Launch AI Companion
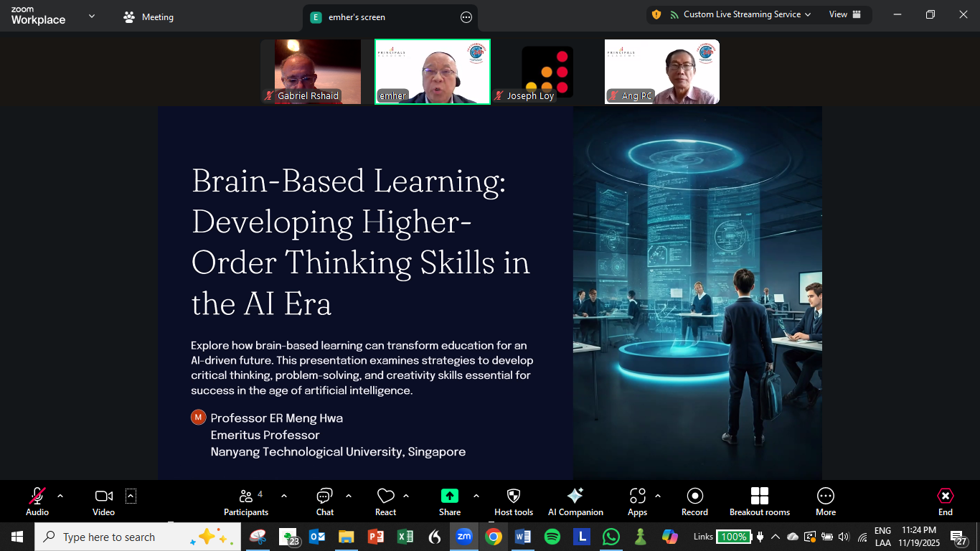This screenshot has height=551, width=980. click(575, 501)
